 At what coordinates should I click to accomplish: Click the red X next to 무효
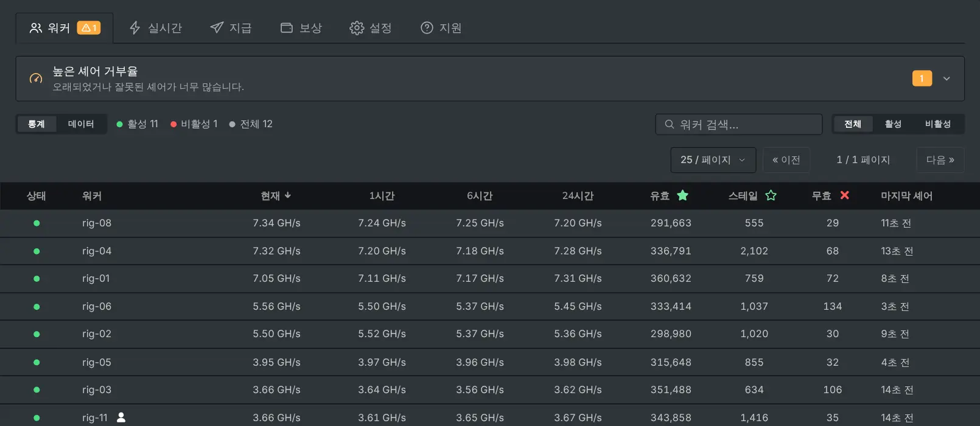point(844,195)
